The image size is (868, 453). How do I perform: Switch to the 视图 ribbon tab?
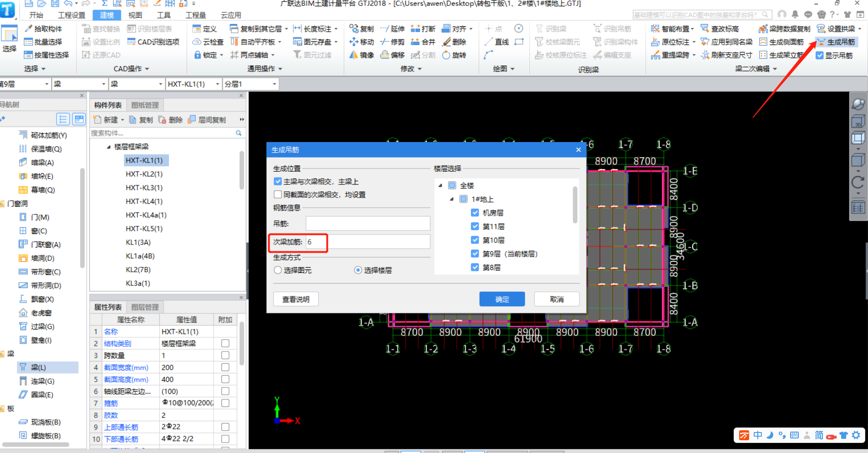pyautogui.click(x=135, y=15)
